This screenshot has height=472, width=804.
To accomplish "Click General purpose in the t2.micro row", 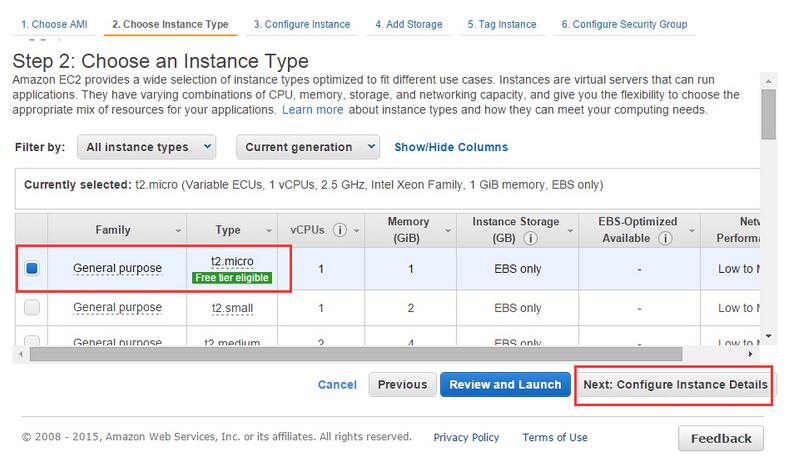I will [117, 268].
